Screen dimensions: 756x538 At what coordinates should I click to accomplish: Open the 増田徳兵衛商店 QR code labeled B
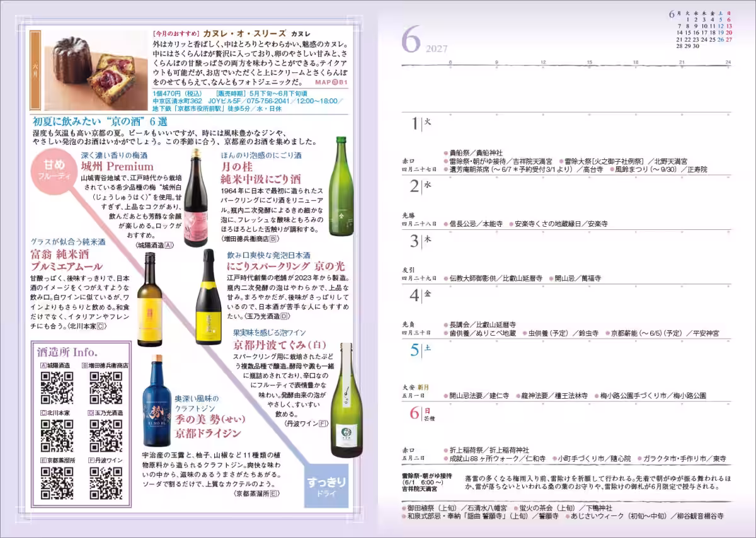coord(106,387)
